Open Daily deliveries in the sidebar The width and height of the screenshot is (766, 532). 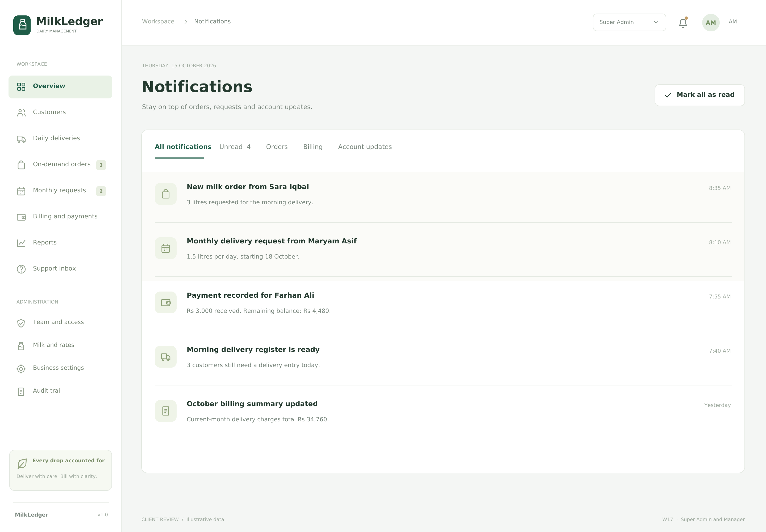coord(60,139)
